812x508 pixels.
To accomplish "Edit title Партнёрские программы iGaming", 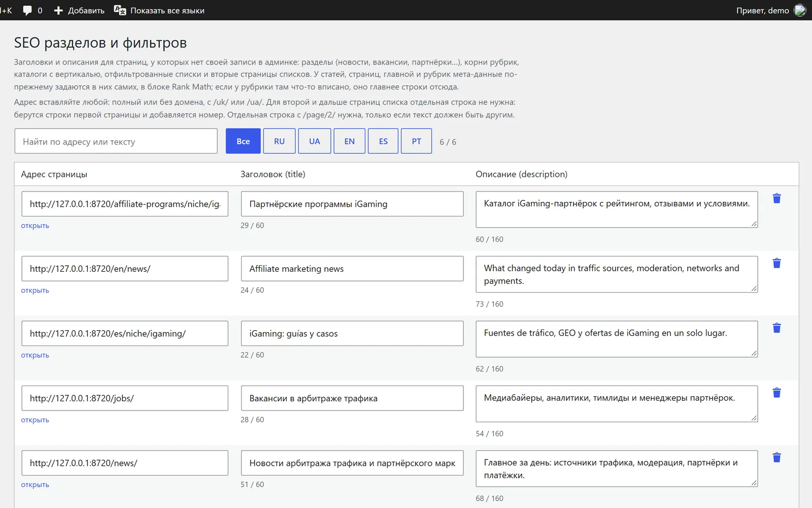I will pyautogui.click(x=352, y=204).
